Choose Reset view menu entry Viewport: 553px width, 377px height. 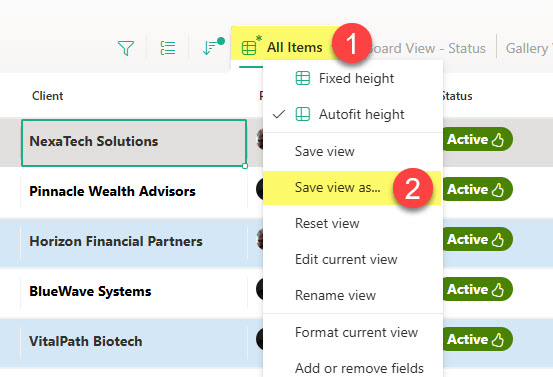[x=353, y=224]
